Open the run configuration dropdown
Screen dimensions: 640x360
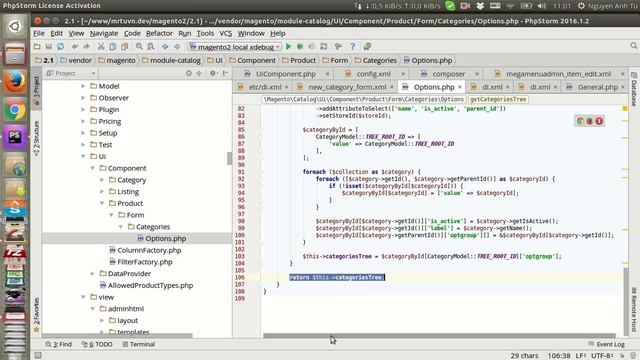(235, 47)
